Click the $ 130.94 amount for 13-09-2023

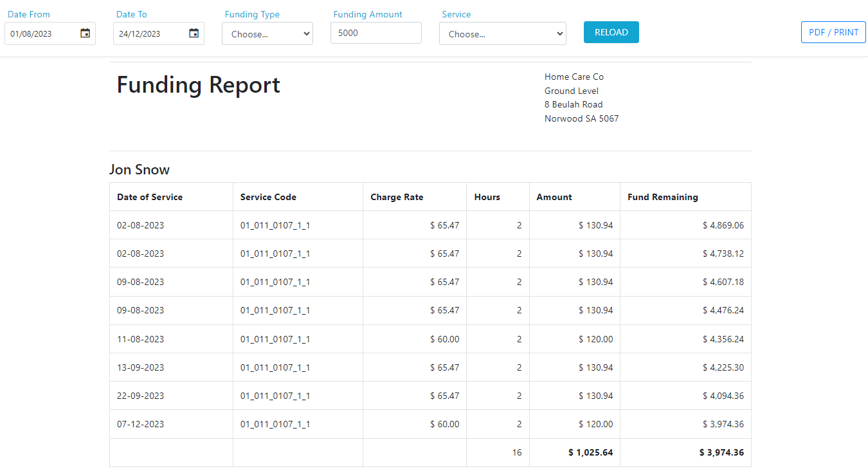[x=596, y=367]
